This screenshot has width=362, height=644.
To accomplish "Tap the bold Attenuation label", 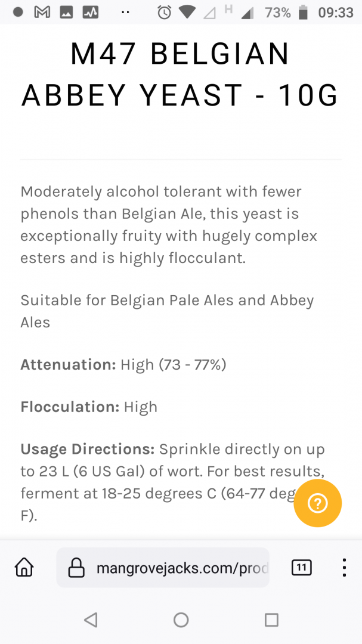I will click(x=68, y=364).
